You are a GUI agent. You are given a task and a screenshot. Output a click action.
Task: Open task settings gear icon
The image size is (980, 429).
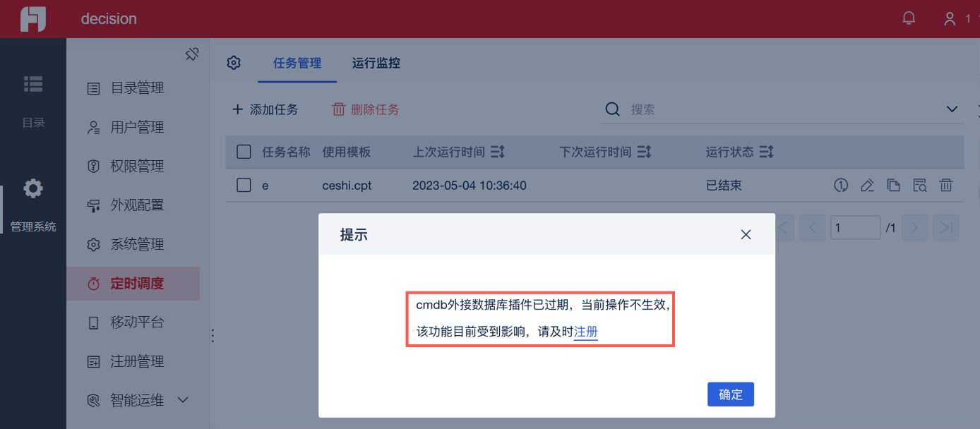[234, 63]
